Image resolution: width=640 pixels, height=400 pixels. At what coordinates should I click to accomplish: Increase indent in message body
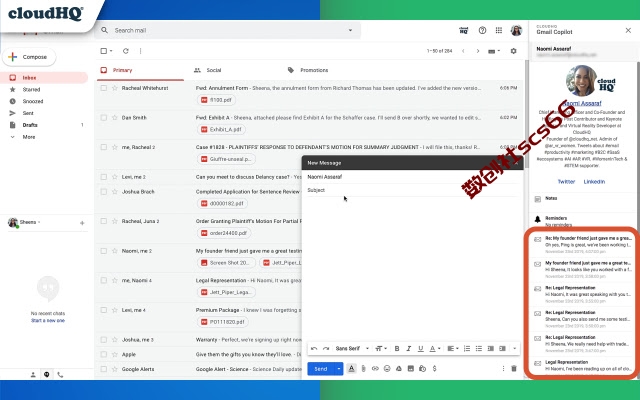pyautogui.click(x=502, y=349)
